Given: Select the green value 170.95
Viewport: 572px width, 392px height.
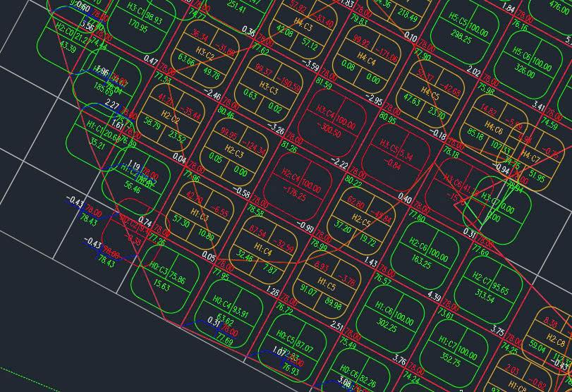Looking at the screenshot, I should pyautogui.click(x=138, y=26).
